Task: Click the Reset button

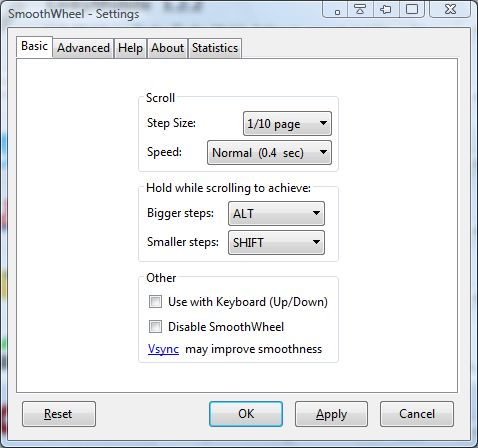Action: [59, 414]
